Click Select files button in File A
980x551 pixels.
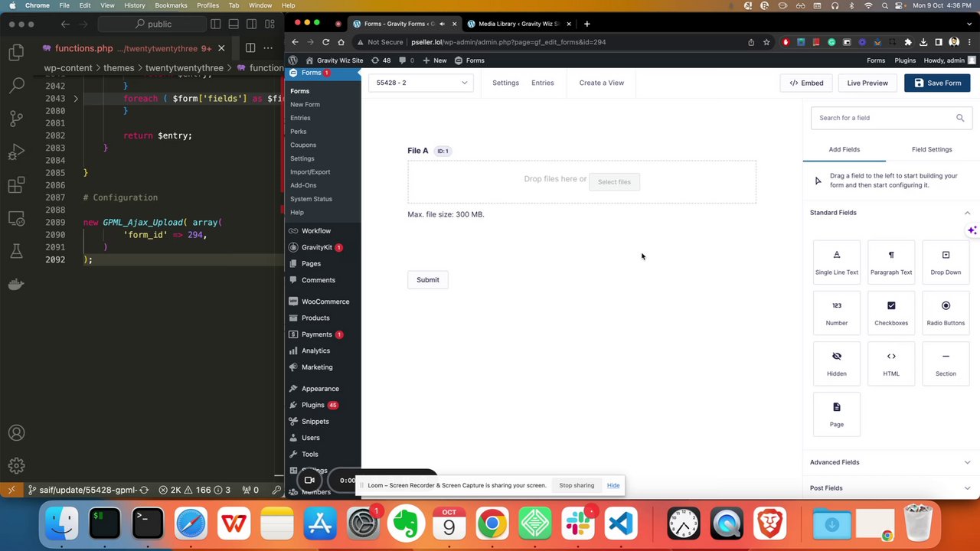pyautogui.click(x=614, y=182)
